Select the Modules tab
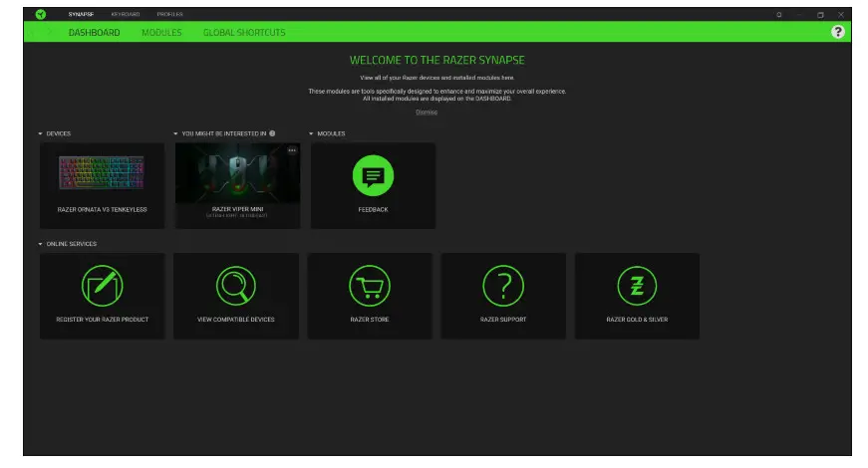Screen dimensions: 868x468 (x=161, y=33)
